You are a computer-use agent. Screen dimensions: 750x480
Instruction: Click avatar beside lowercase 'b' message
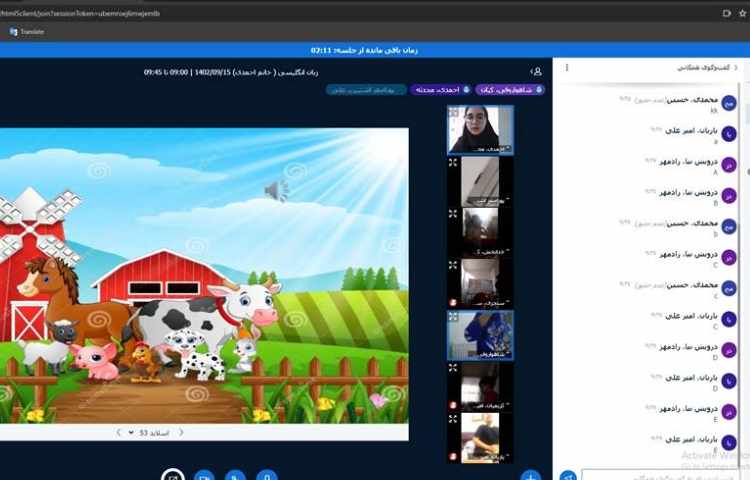pos(728,226)
